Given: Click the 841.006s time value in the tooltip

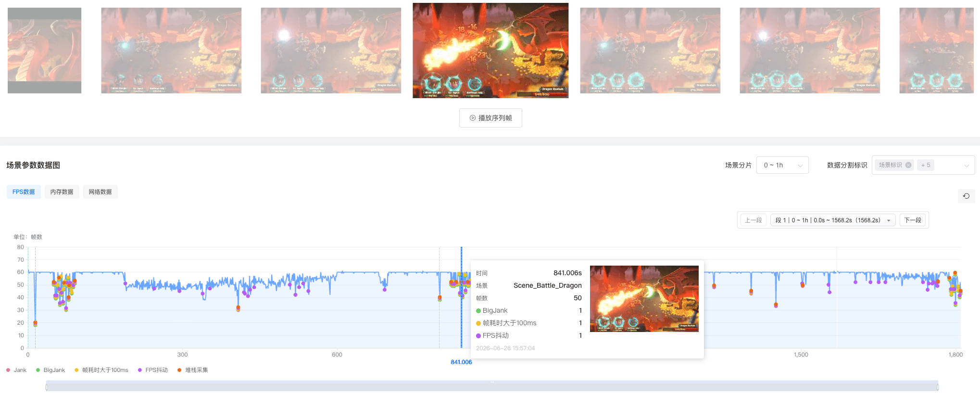Looking at the screenshot, I should 567,273.
